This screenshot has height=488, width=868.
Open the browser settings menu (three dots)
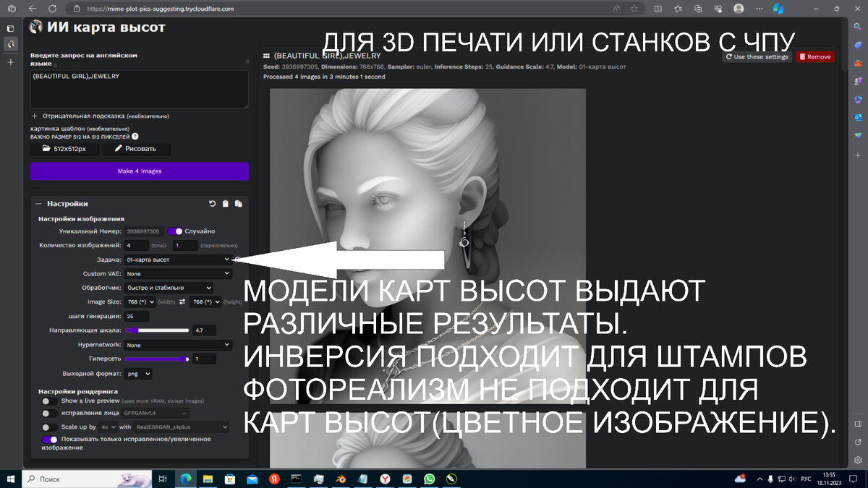759,9
